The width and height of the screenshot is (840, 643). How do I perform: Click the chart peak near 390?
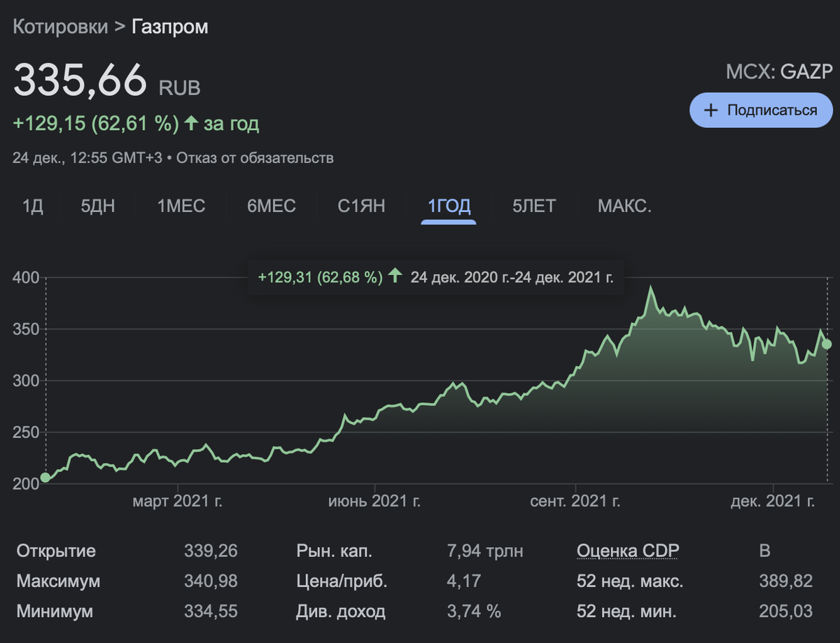(651, 287)
